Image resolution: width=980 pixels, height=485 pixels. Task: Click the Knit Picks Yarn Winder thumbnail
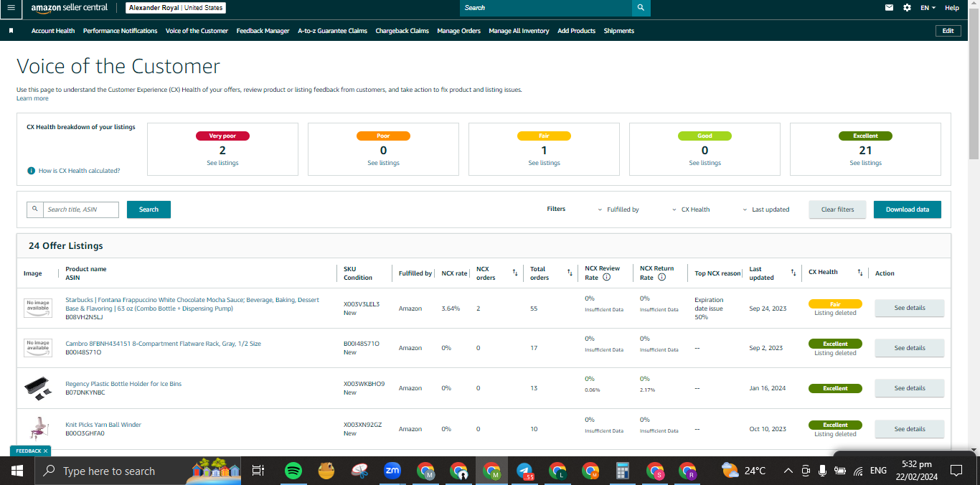[x=38, y=428]
